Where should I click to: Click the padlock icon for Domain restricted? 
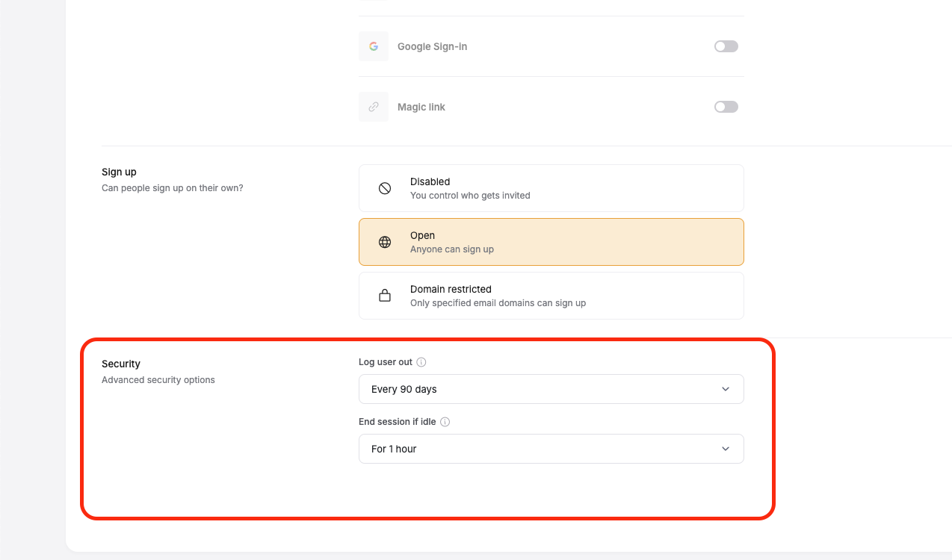pyautogui.click(x=385, y=296)
